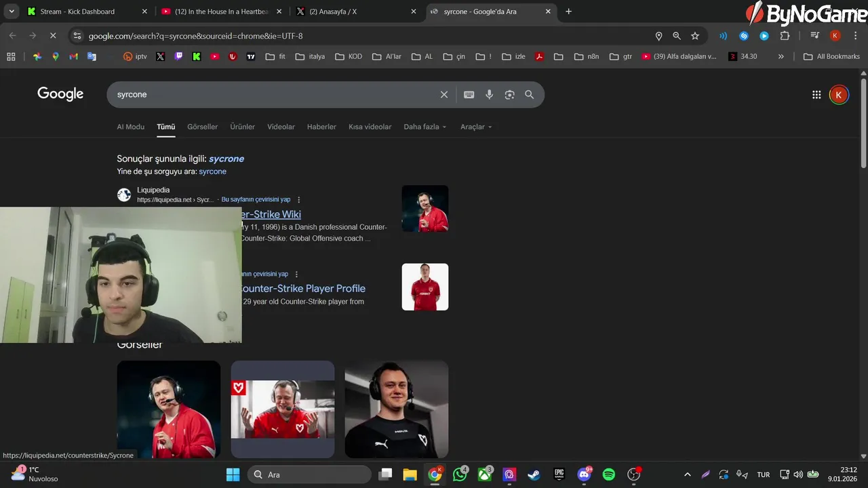Open the Windows Start menu
The width and height of the screenshot is (868, 488).
coord(233,474)
